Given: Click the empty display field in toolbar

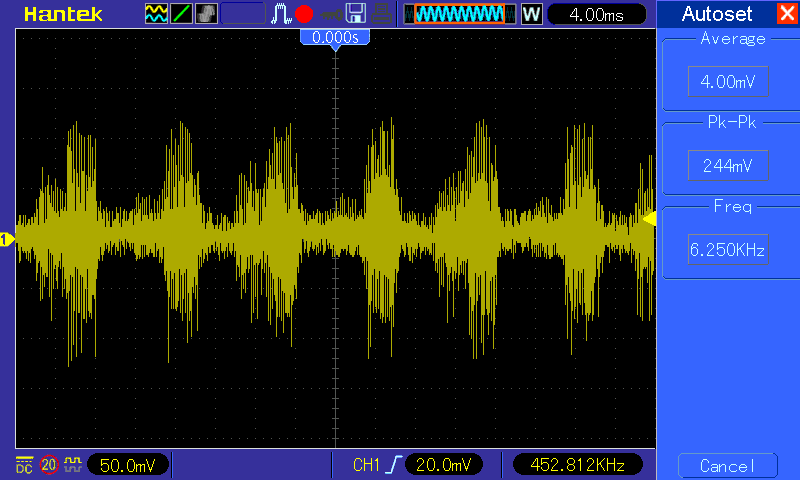Looking at the screenshot, I should (x=243, y=14).
